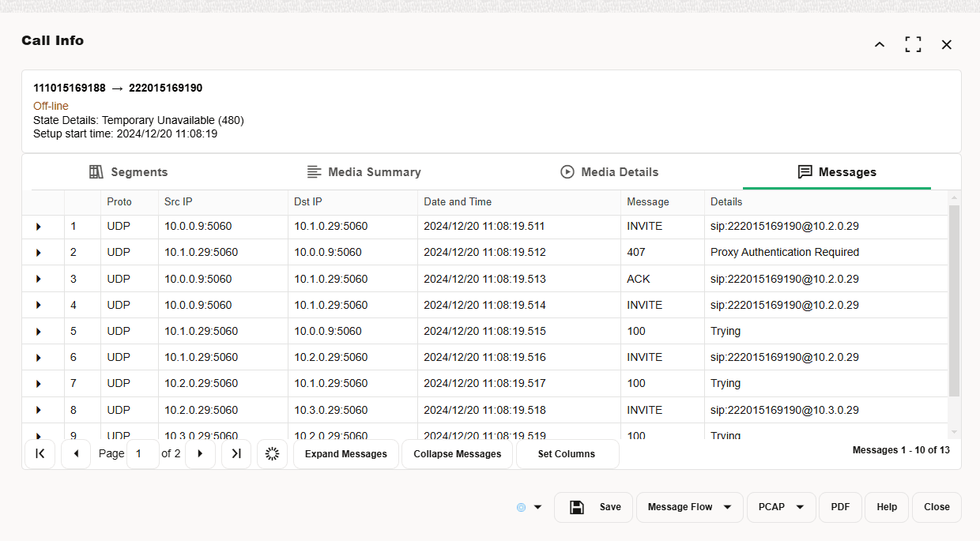Open the Message Flow dropdown
The width and height of the screenshot is (980, 541).
[689, 507]
